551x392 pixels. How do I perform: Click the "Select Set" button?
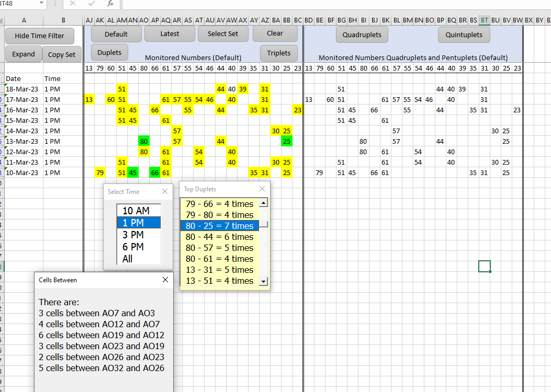[x=223, y=33]
